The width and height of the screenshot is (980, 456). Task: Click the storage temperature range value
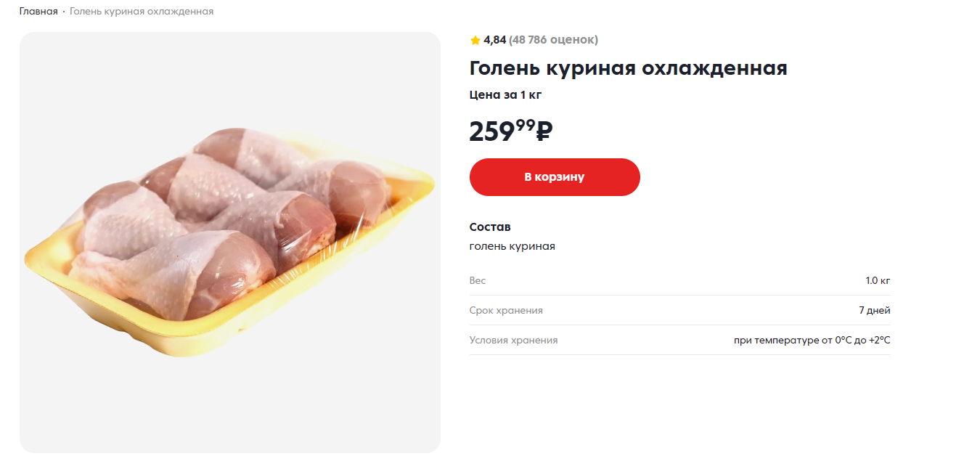pos(812,340)
